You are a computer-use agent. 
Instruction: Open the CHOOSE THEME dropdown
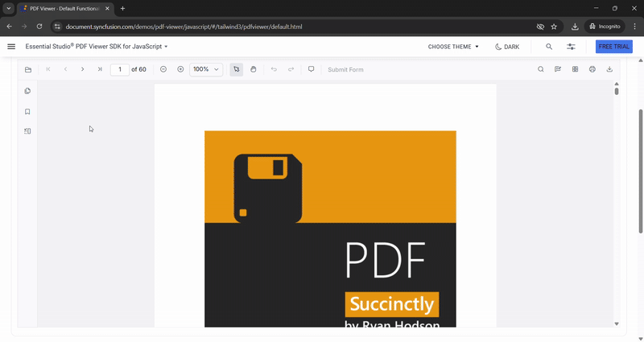click(453, 47)
